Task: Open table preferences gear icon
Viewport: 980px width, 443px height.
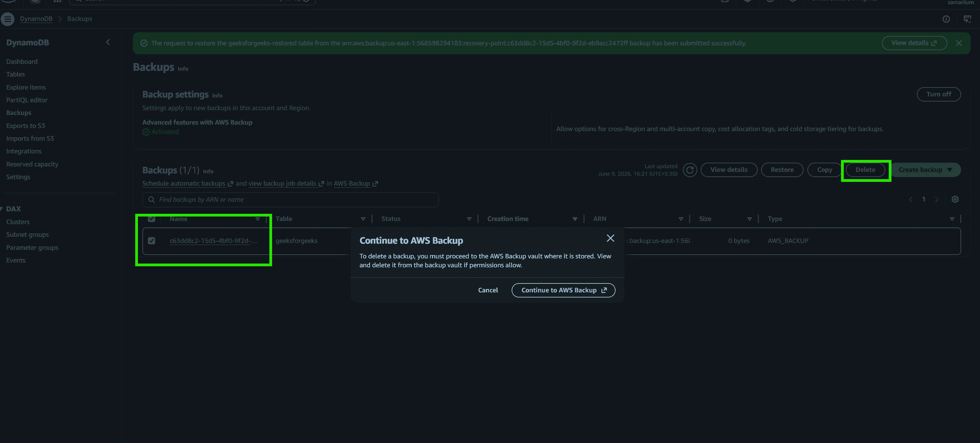Action: (x=955, y=199)
